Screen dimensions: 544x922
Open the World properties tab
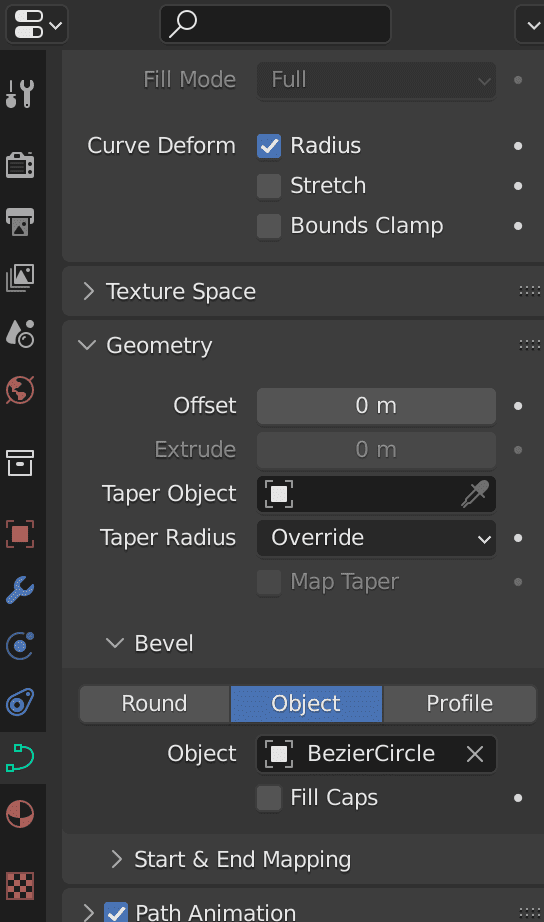[x=20, y=390]
